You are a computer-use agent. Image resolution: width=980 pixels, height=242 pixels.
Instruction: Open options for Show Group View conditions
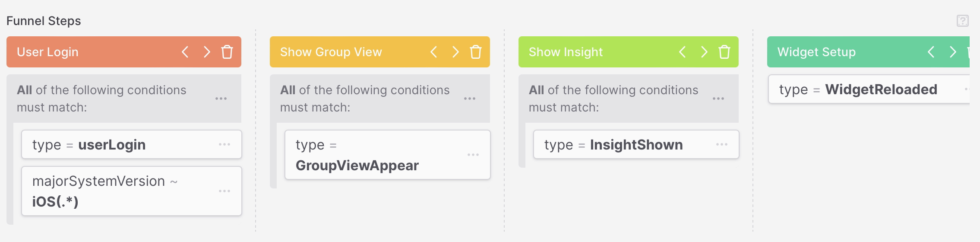[x=469, y=99]
